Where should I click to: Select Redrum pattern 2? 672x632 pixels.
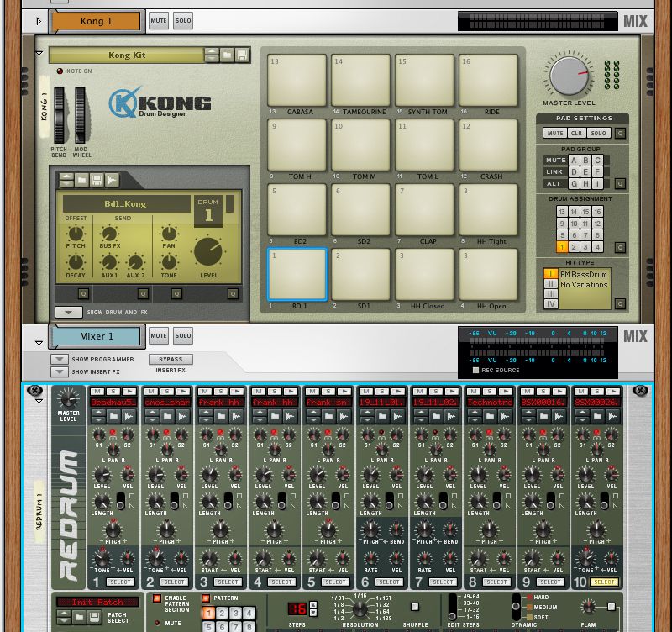[222, 614]
